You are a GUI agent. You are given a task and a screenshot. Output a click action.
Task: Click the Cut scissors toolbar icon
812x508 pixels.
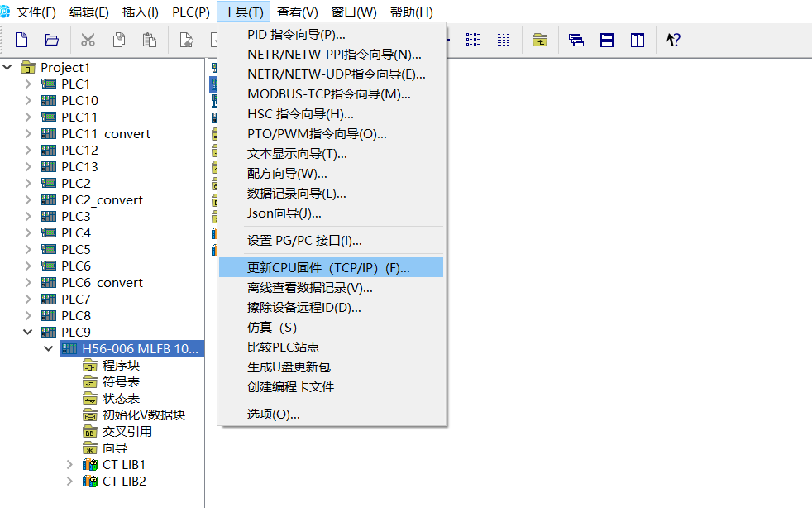[x=88, y=40]
